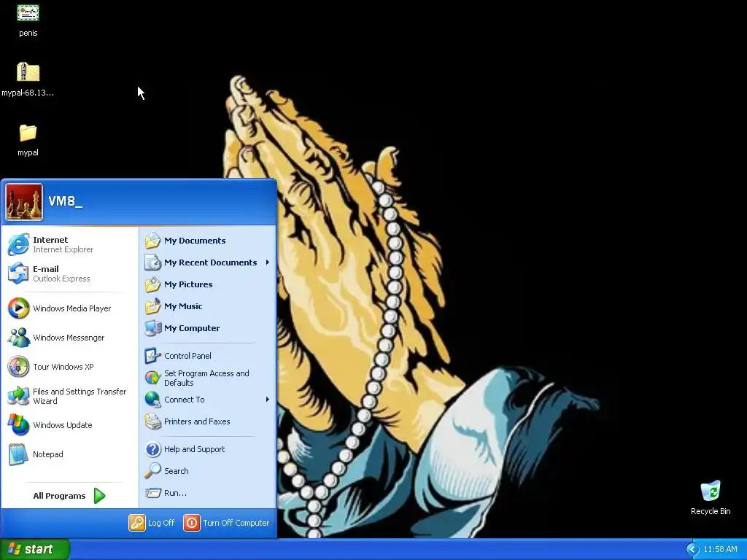Select the 'Internet Explorer' subtitle text

pos(63,249)
